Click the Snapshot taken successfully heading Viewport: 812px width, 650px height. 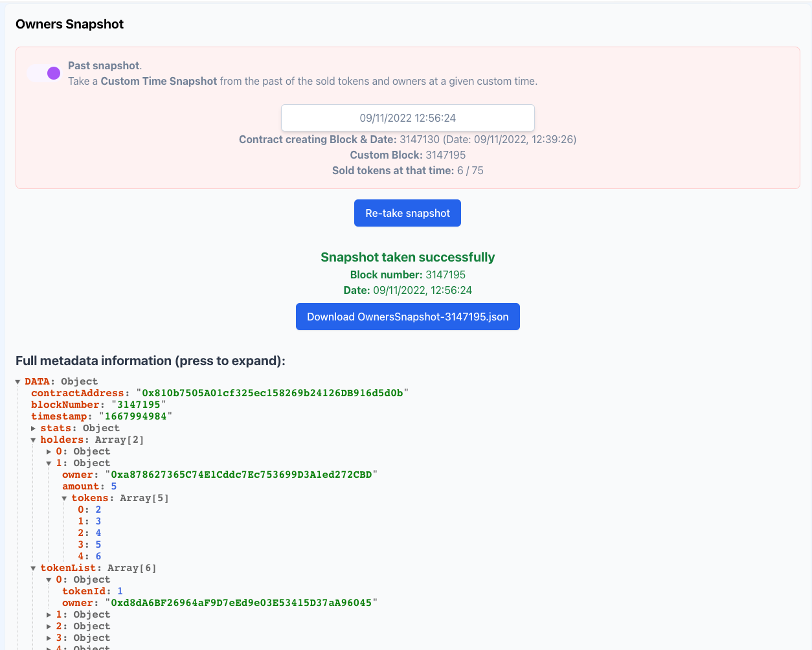[x=407, y=257]
